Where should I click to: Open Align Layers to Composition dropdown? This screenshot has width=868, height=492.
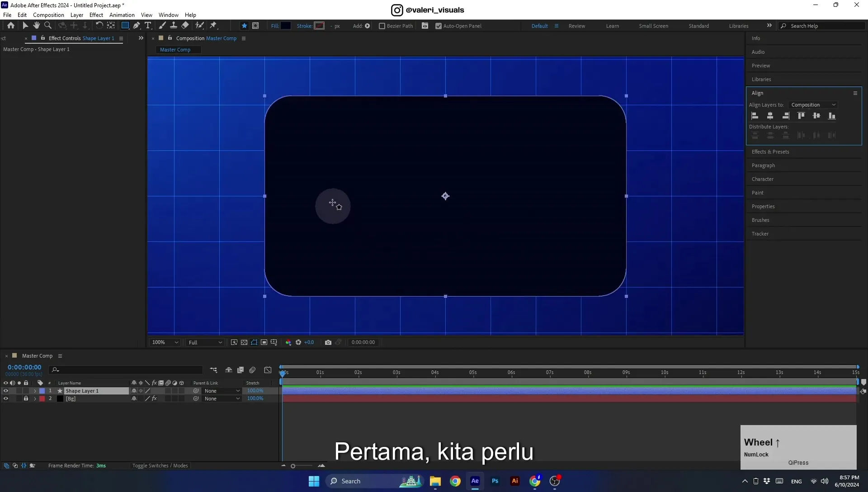coord(813,105)
